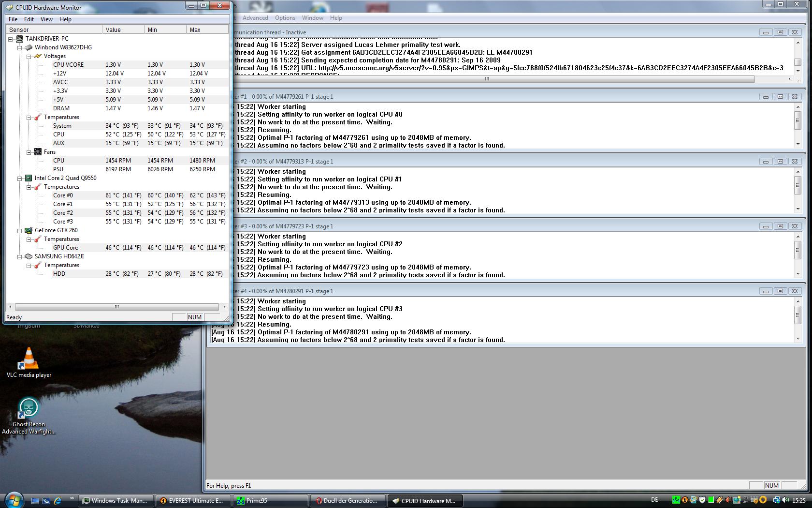
Task: Open Edit menu in Hardware Monitor
Action: point(29,19)
